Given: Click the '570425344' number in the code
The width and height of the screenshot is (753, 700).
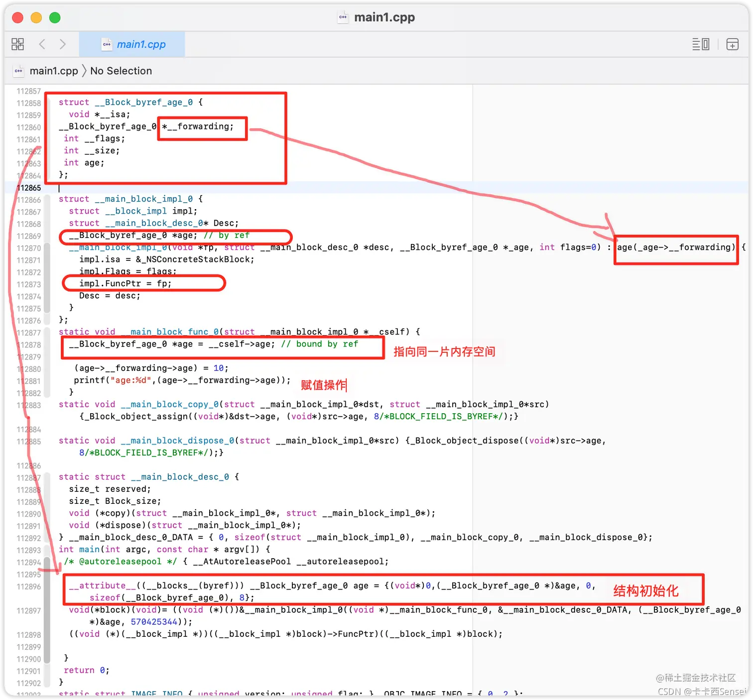Looking at the screenshot, I should coord(154,622).
